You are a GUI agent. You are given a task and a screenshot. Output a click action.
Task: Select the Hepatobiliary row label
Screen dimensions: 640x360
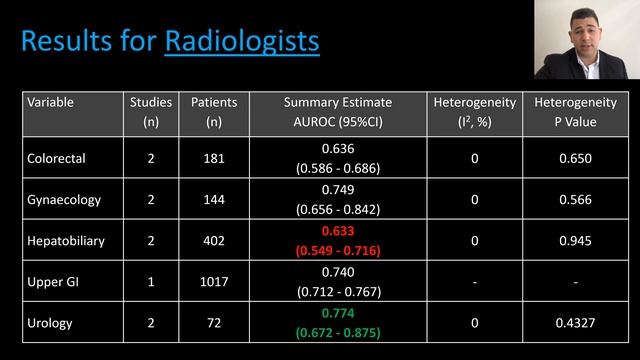point(66,241)
